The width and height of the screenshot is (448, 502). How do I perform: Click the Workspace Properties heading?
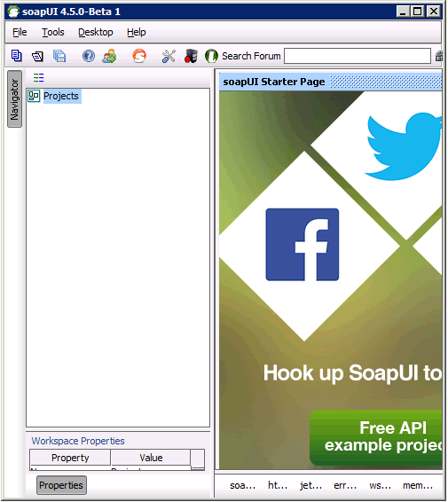pyautogui.click(x=78, y=441)
